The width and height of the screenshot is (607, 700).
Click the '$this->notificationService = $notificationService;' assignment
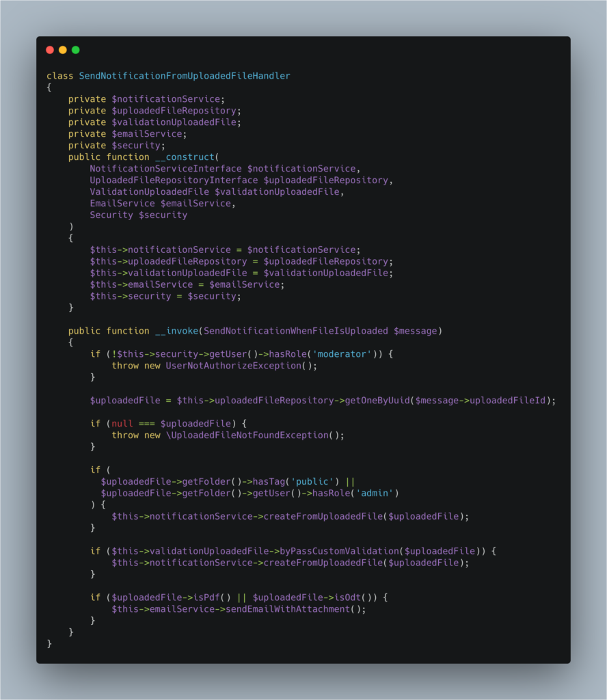225,250
